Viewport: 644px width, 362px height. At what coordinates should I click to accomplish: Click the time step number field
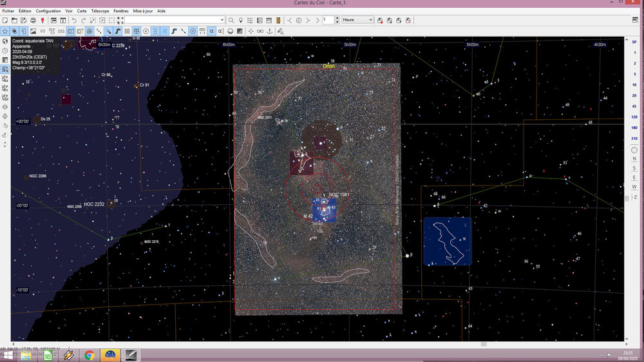tap(328, 20)
